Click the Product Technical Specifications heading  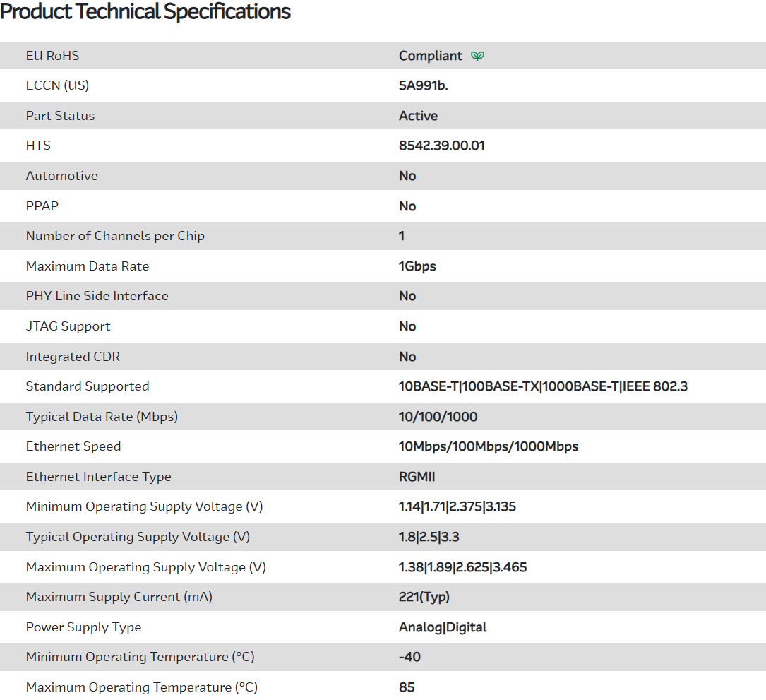[145, 12]
